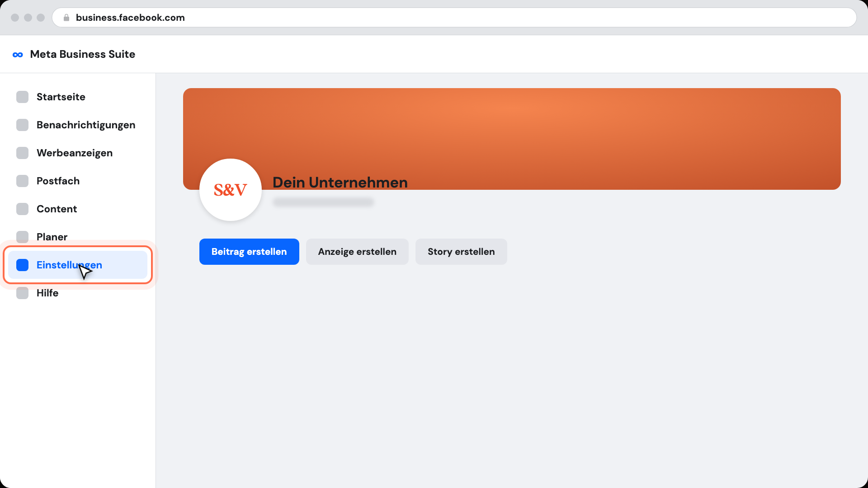
Task: Click the lock icon in address bar
Action: pos(66,18)
